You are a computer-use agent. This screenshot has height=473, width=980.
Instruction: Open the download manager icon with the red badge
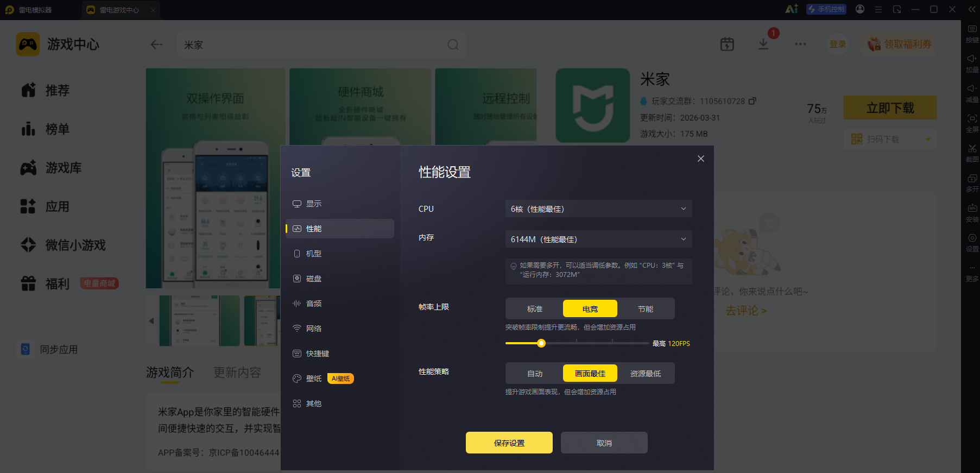coord(763,44)
